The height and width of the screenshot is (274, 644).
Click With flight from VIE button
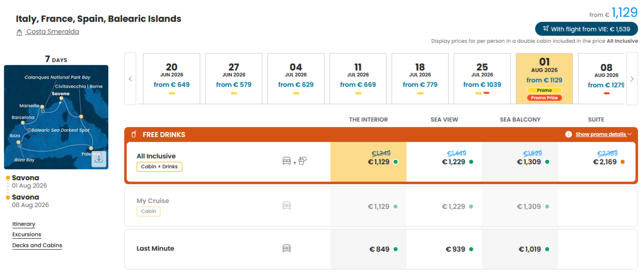pyautogui.click(x=586, y=29)
